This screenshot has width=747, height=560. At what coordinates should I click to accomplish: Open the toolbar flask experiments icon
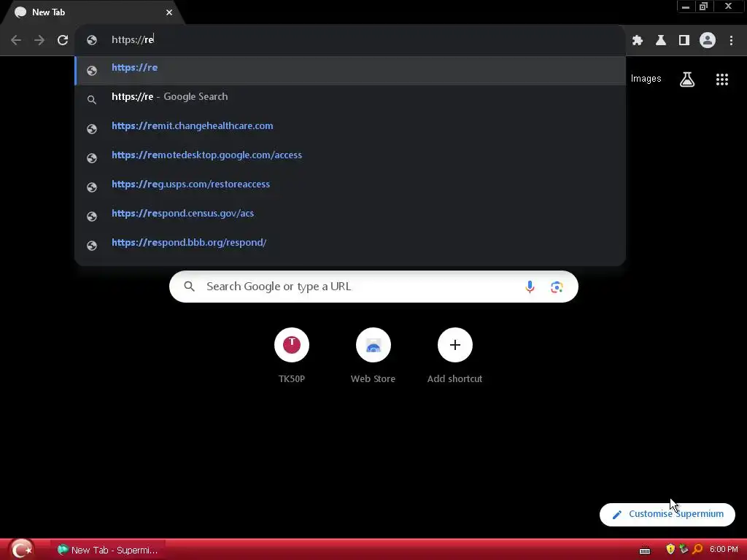click(x=661, y=41)
